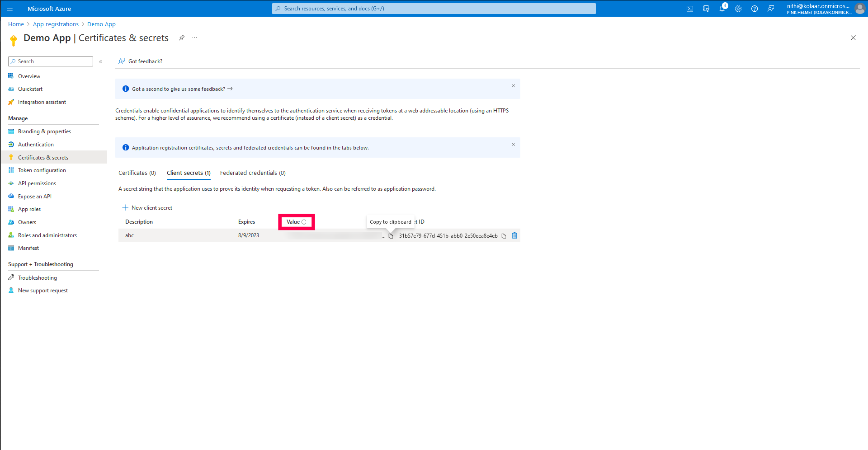
Task: Switch to the Federated credentials tab
Action: click(x=252, y=173)
